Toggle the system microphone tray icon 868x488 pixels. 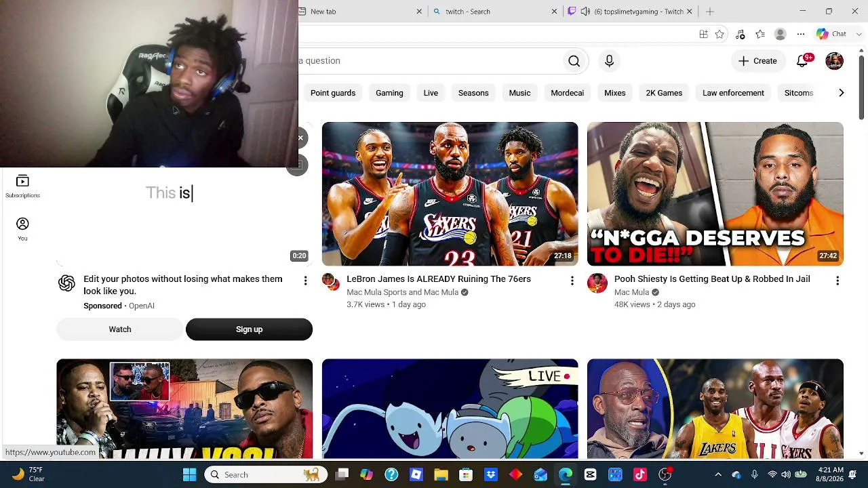755,474
